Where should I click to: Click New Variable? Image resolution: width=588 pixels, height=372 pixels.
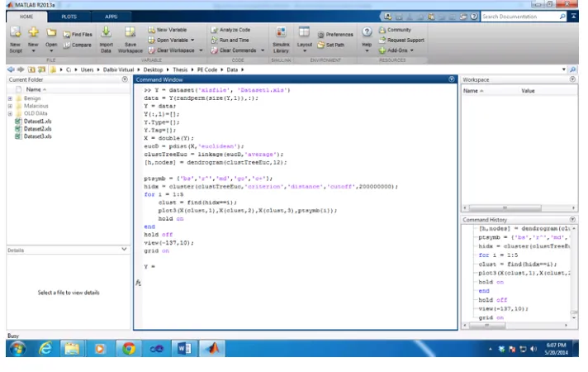[168, 30]
